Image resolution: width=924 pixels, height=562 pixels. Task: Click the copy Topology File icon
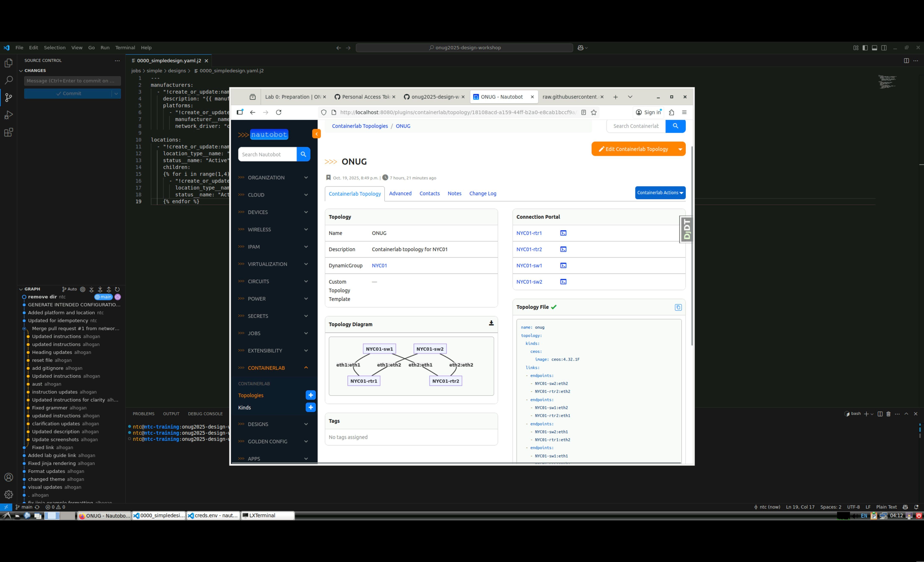(678, 307)
